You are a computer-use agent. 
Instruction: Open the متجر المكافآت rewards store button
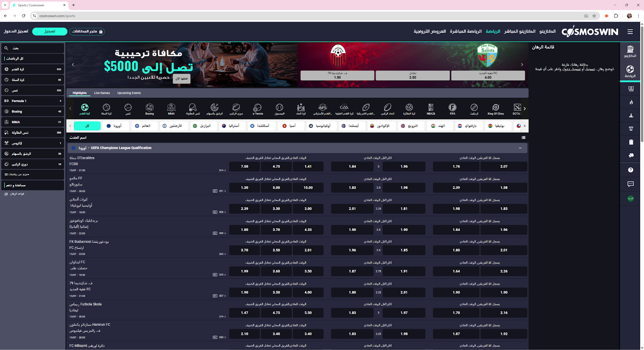click(87, 31)
